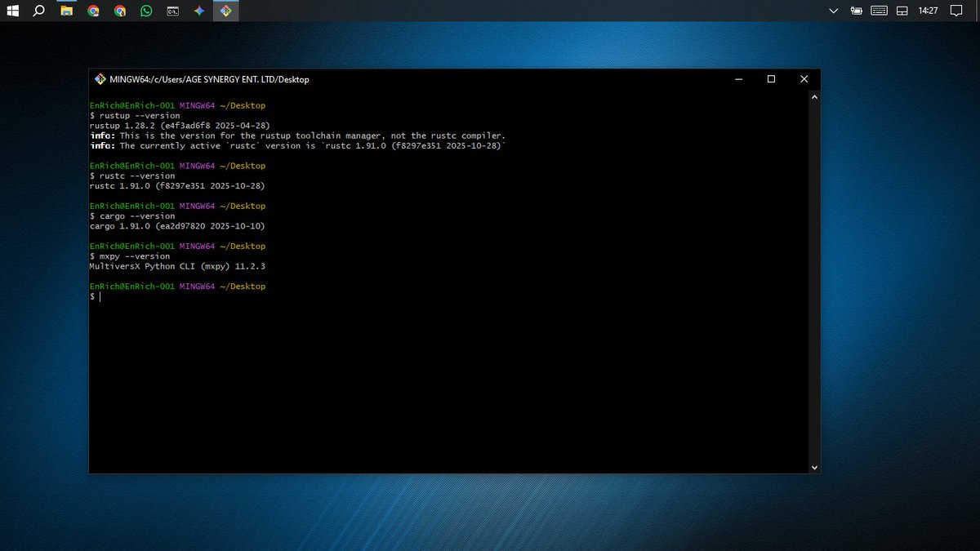Screen dimensions: 980x551
Task: Minimize the MINGW64 terminal window
Action: (738, 79)
